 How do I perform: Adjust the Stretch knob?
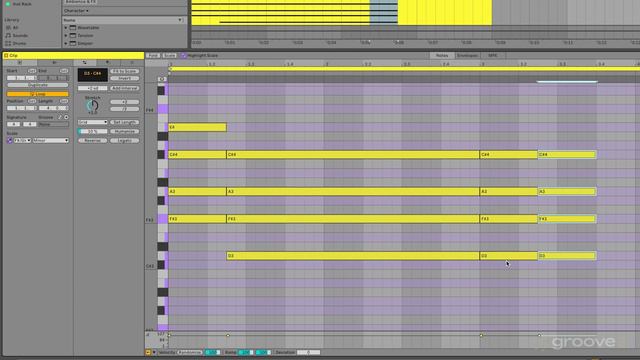click(93, 106)
